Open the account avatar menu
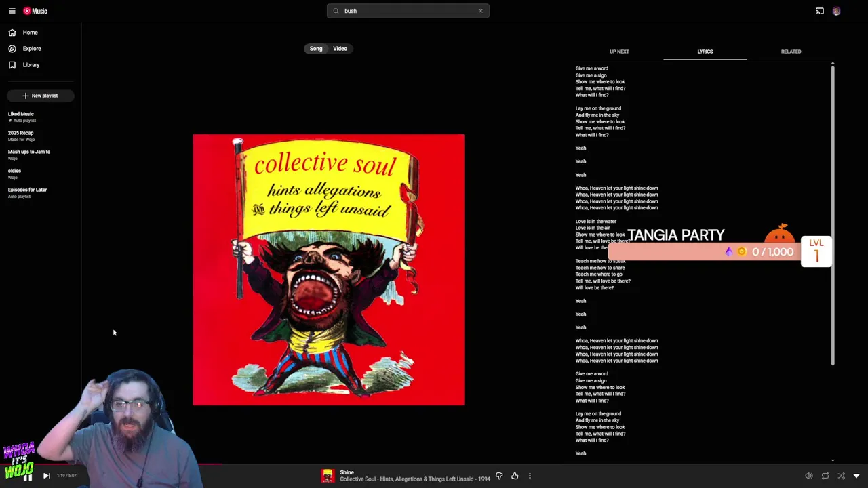Screen dimensions: 868x488 click(x=837, y=11)
